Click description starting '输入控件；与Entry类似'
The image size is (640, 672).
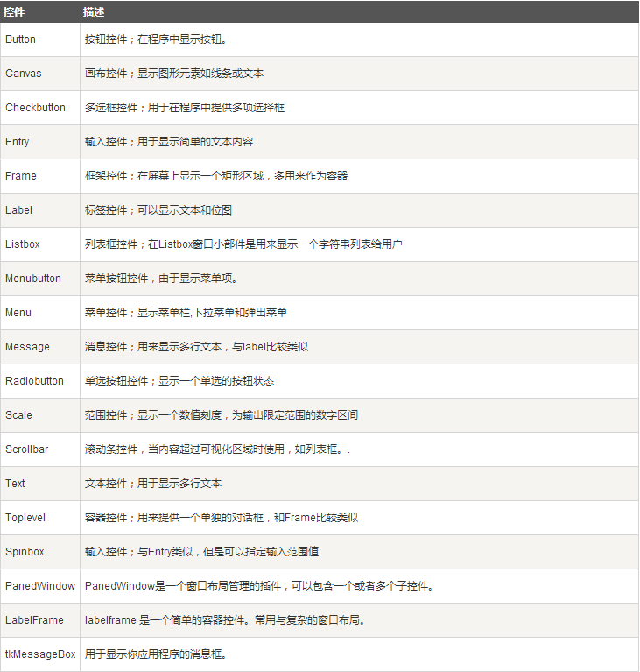click(201, 552)
